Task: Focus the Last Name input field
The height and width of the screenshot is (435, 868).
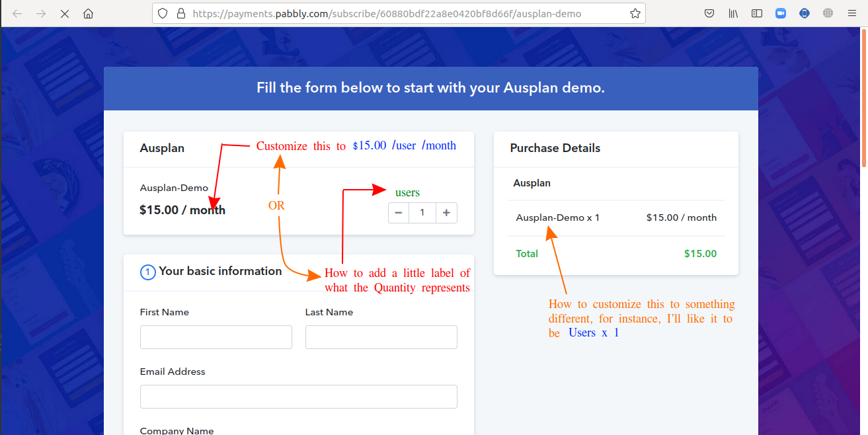Action: tap(381, 337)
